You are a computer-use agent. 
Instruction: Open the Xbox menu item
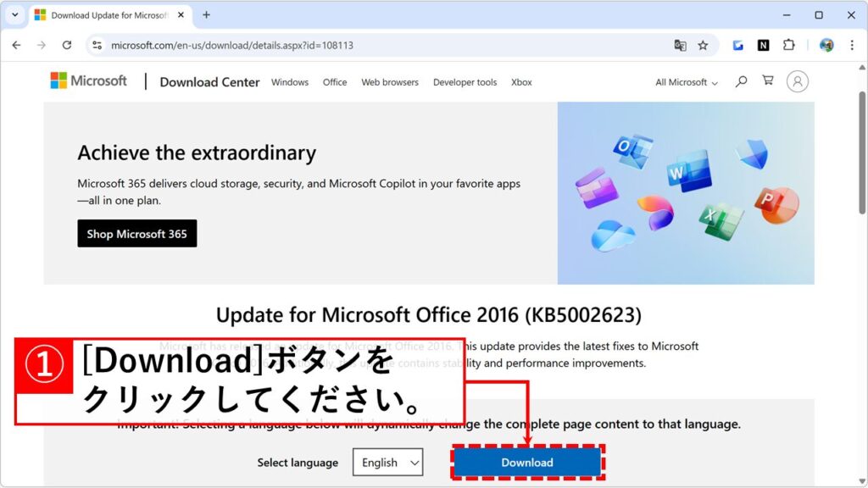coord(521,82)
